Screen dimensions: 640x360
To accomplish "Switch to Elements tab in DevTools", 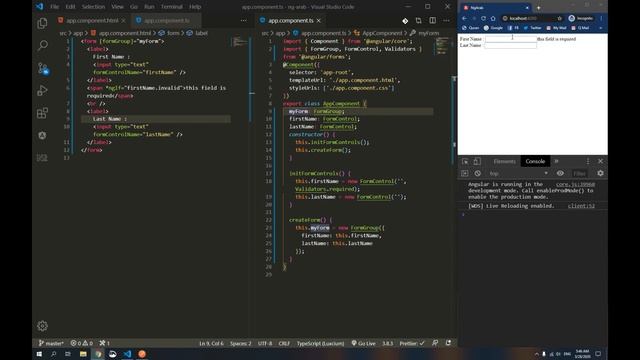I will pyautogui.click(x=504, y=162).
